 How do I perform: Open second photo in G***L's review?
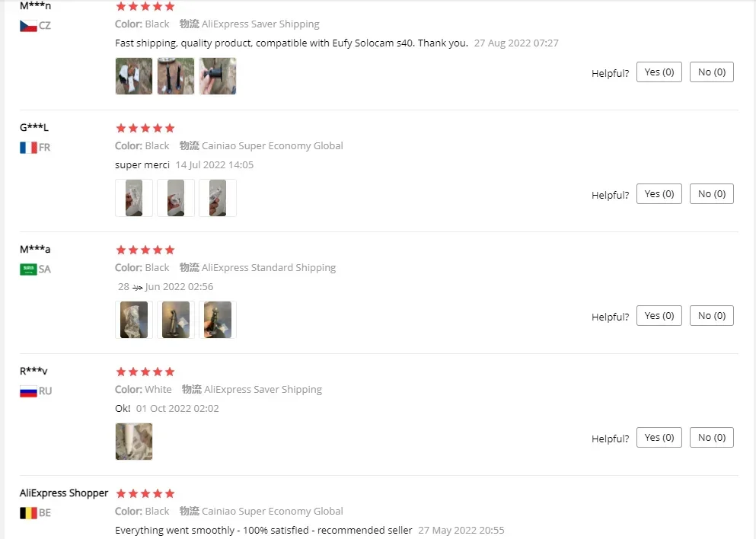pyautogui.click(x=176, y=198)
